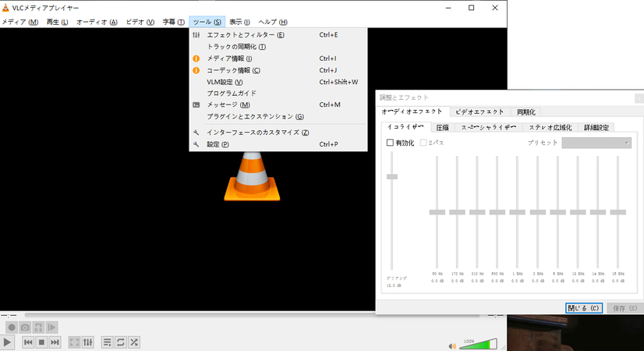Click the record button icon
Viewport: 644px width, 351px height.
[12, 328]
